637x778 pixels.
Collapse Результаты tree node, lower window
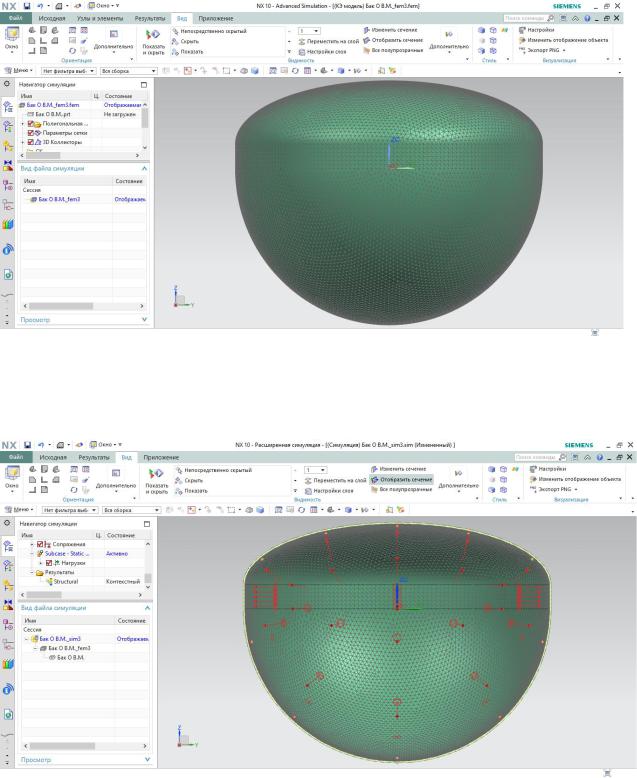(x=32, y=573)
